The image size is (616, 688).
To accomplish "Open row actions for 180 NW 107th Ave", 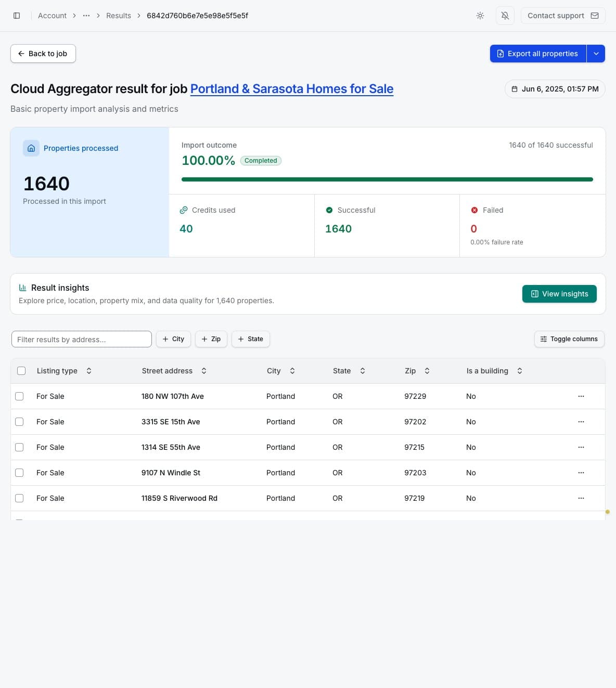I will (x=581, y=396).
